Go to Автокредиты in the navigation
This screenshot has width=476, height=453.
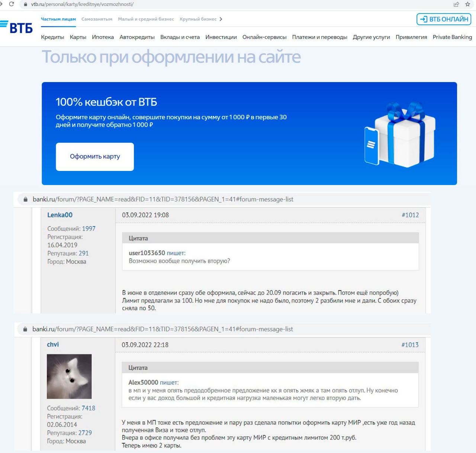click(137, 37)
